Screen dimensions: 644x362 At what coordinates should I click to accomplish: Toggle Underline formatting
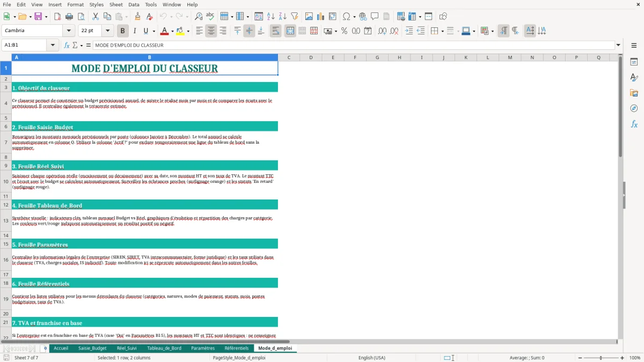[x=146, y=31]
